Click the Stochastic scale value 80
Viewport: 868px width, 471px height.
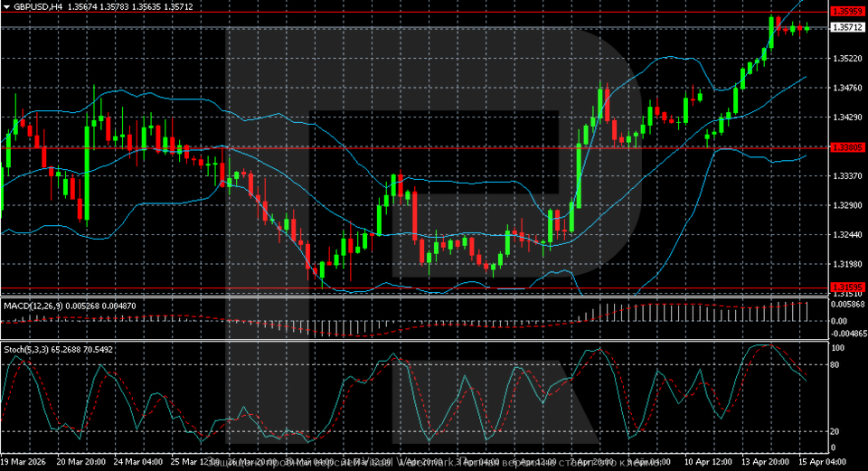coord(836,365)
